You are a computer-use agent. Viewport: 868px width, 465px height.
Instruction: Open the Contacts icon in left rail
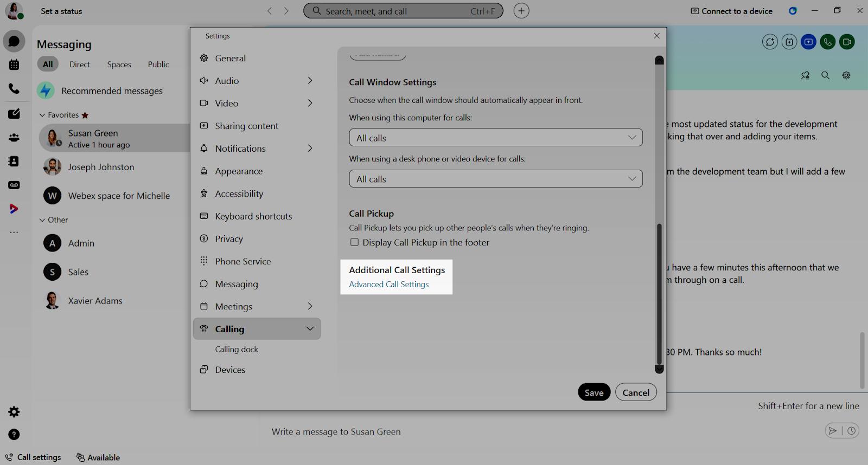click(14, 162)
